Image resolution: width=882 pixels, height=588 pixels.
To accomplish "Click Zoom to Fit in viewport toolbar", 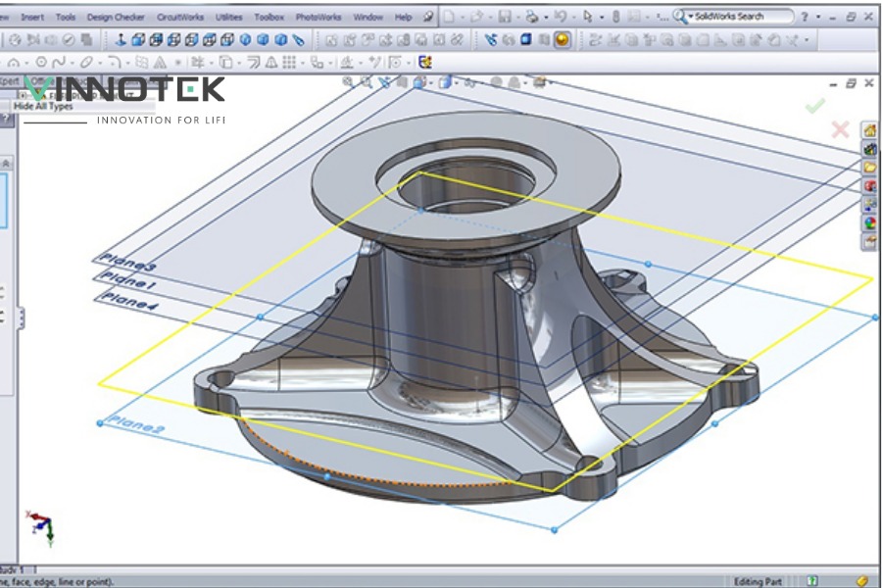I will 348,82.
